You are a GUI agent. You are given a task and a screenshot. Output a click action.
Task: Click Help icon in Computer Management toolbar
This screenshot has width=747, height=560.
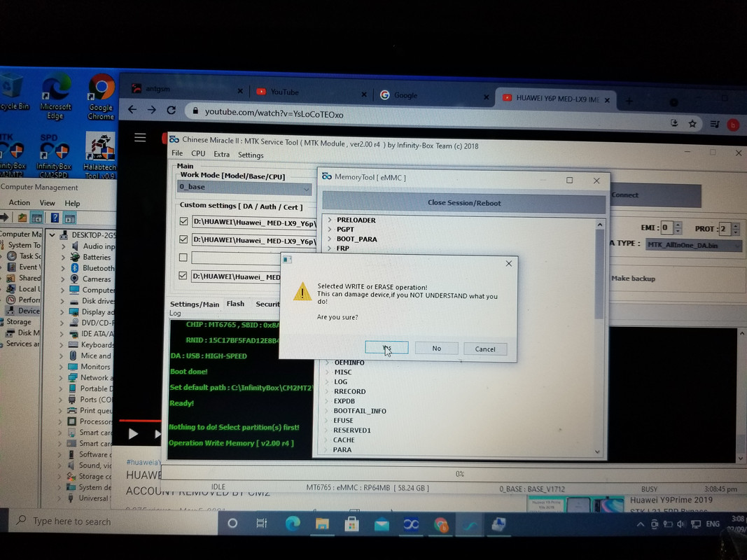pos(55,218)
